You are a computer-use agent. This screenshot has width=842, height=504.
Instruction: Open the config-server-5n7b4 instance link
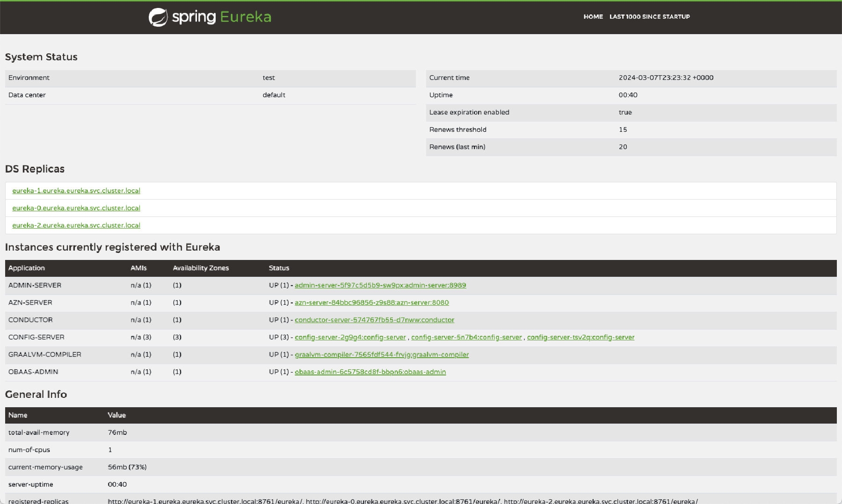(x=466, y=337)
